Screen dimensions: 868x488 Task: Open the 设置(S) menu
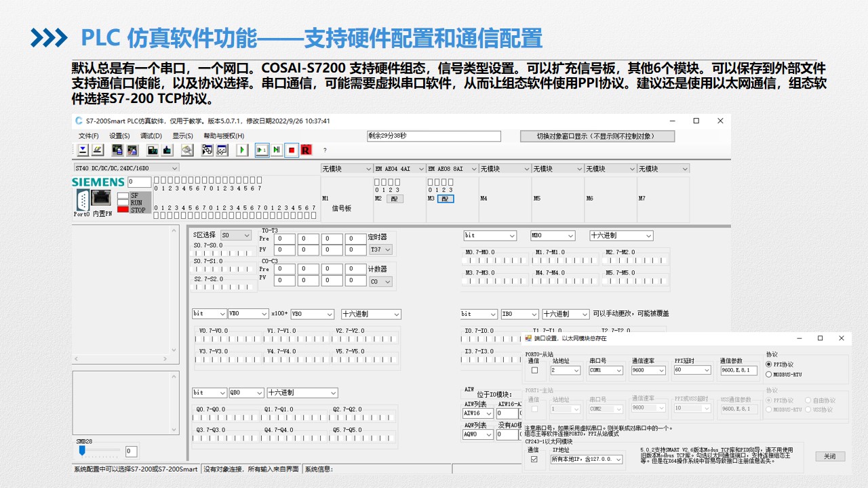(119, 136)
